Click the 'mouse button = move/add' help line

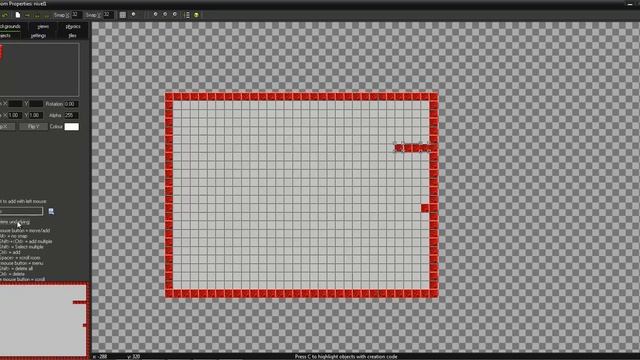point(25,231)
